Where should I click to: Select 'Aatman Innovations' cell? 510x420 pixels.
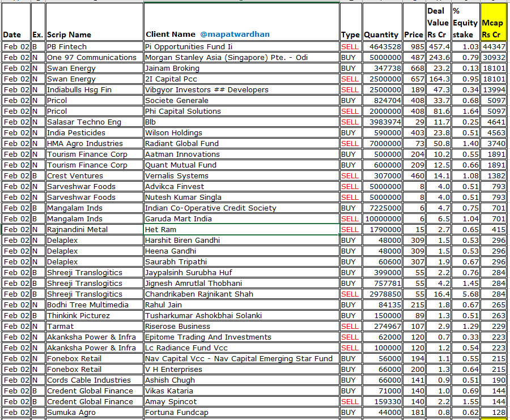pos(241,154)
